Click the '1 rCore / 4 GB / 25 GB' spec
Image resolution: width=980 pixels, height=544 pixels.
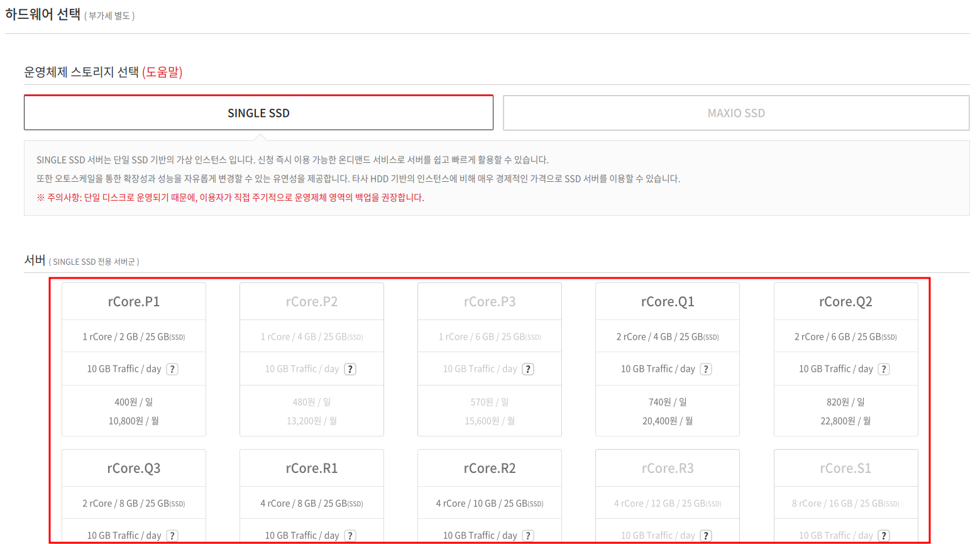point(312,337)
